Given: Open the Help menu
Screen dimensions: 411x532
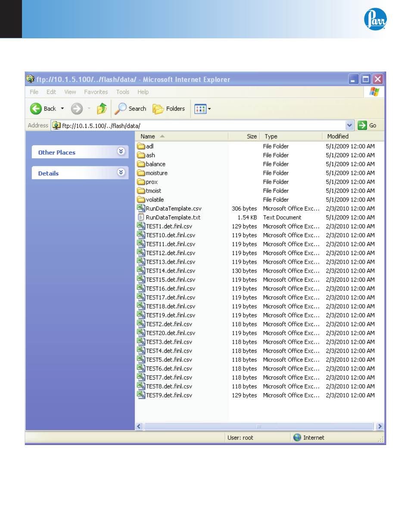Looking at the screenshot, I should (x=143, y=92).
